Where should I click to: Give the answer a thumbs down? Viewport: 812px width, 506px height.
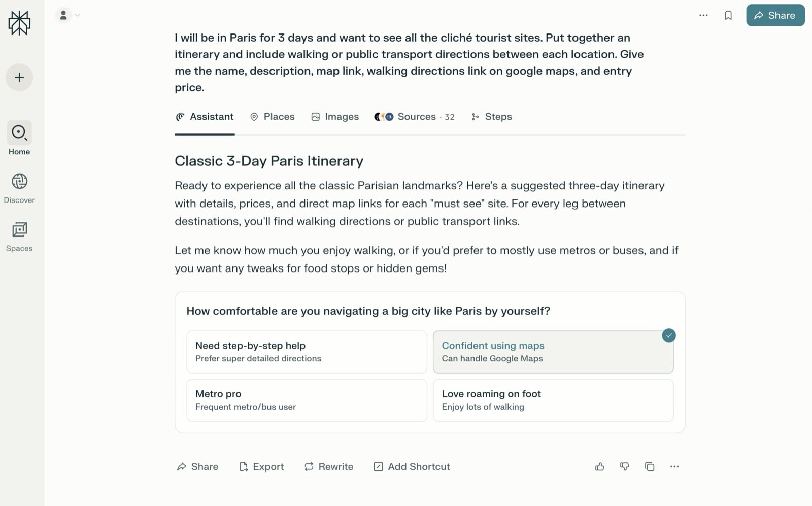click(625, 467)
